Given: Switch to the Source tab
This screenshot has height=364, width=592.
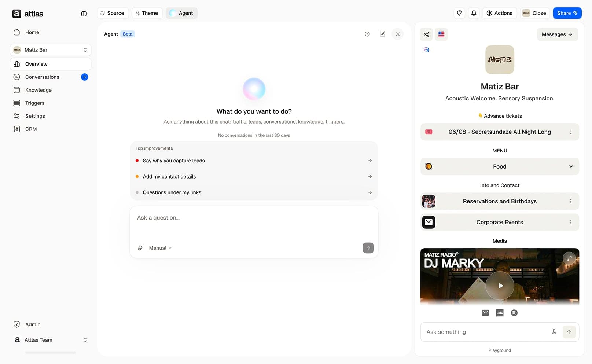Looking at the screenshot, I should pyautogui.click(x=113, y=13).
